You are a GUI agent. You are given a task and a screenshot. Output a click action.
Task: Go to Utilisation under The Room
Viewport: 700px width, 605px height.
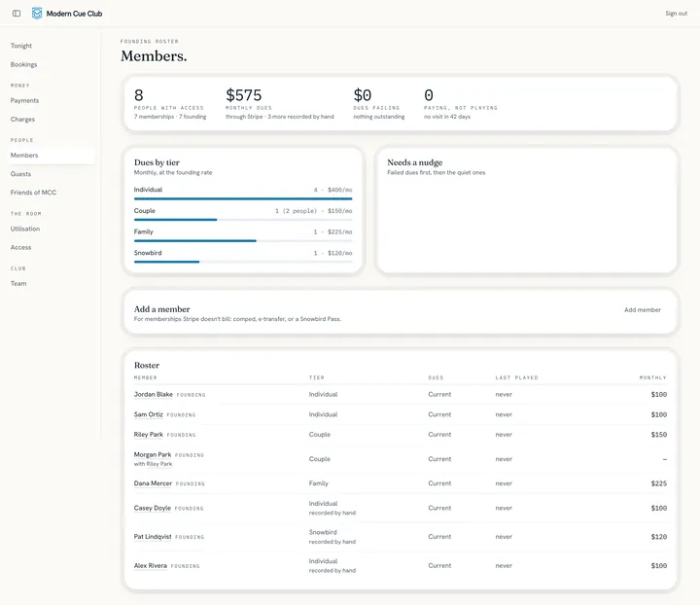click(25, 229)
